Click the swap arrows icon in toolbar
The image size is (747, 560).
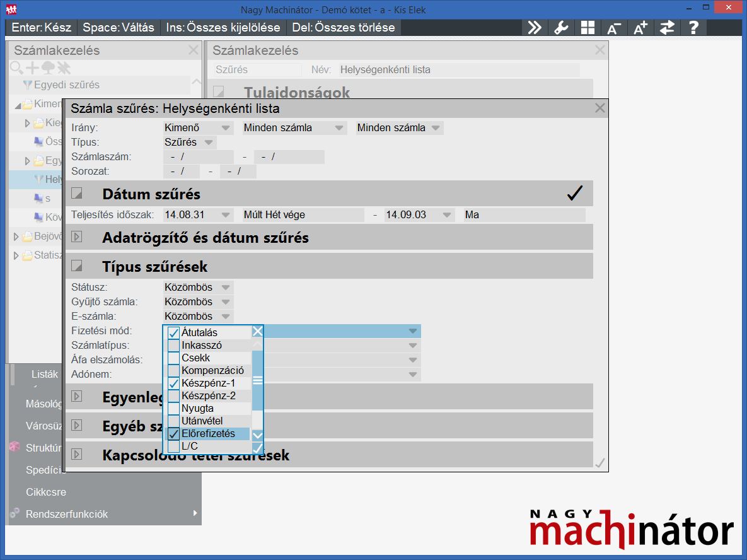click(x=667, y=28)
